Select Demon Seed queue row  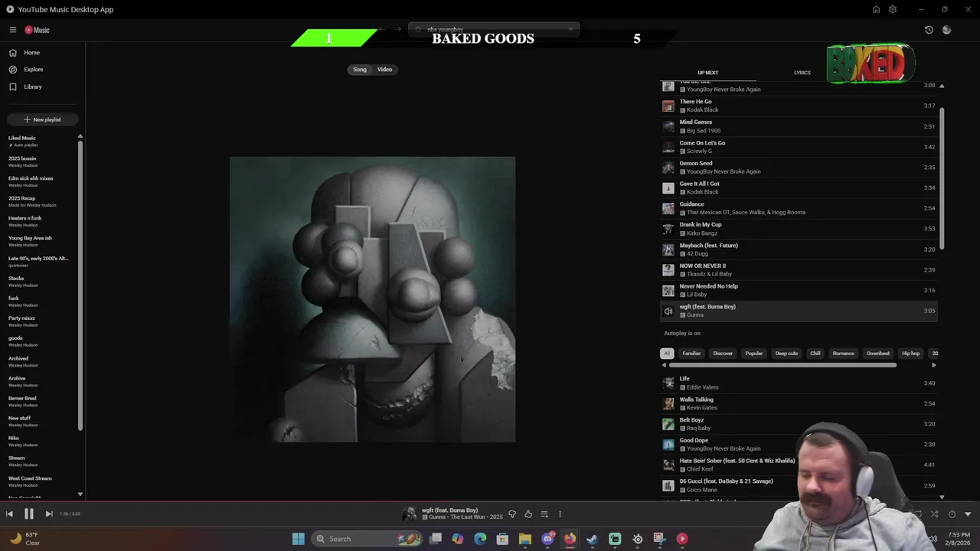pos(799,167)
